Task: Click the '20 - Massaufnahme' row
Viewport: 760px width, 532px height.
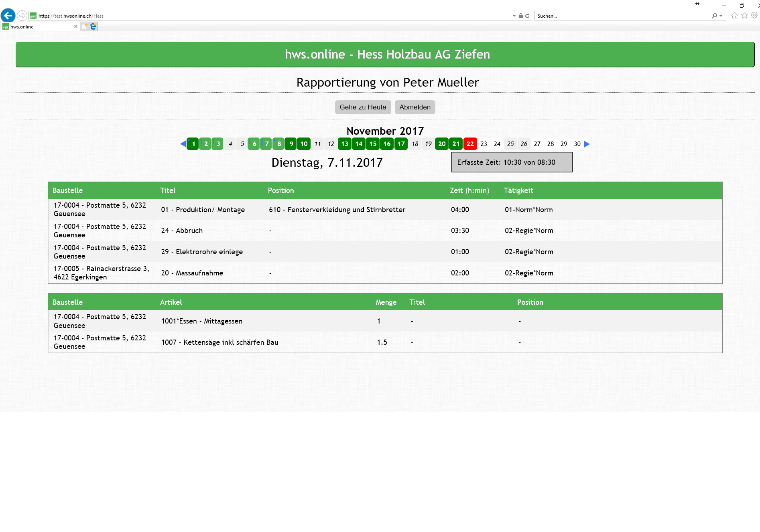Action: [385, 273]
